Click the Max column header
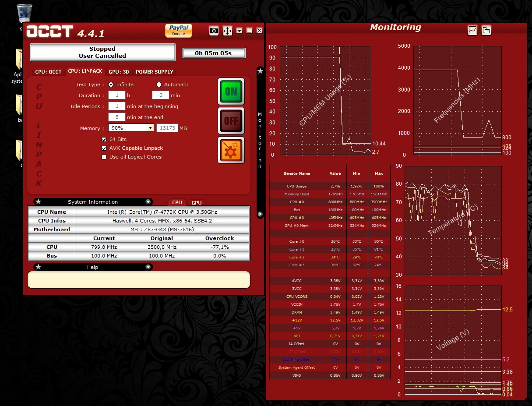Screen dimensions: 532x406 [x=379, y=173]
